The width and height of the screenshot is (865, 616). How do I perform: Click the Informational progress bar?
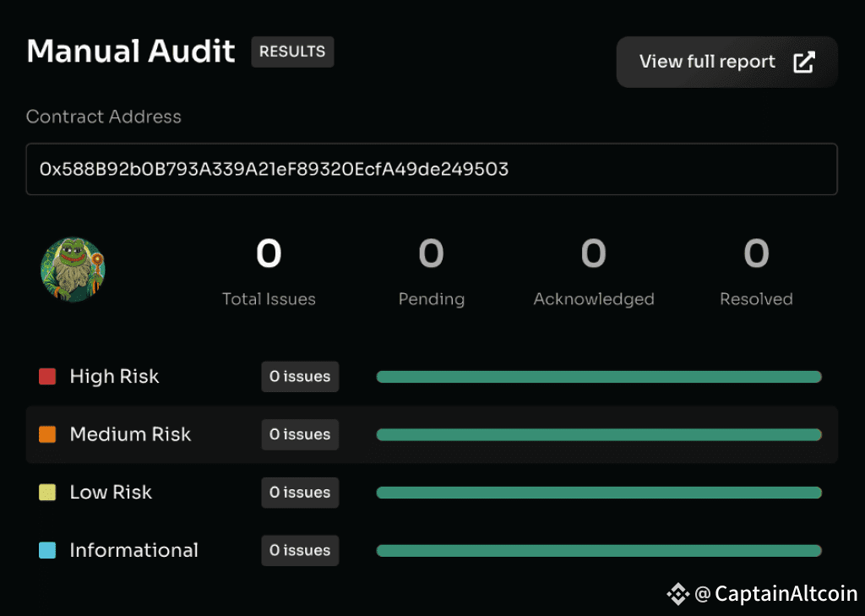[x=599, y=551]
